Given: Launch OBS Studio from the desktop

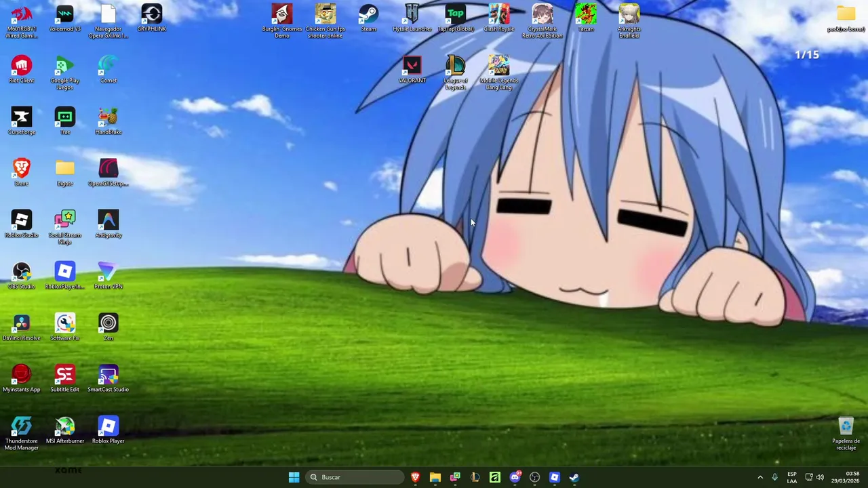Looking at the screenshot, I should 21,277.
